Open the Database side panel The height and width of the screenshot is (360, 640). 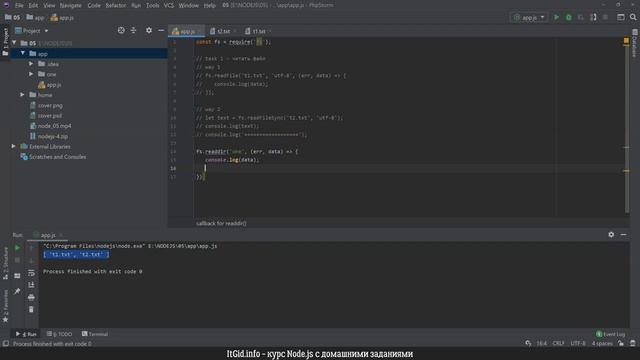[635, 43]
